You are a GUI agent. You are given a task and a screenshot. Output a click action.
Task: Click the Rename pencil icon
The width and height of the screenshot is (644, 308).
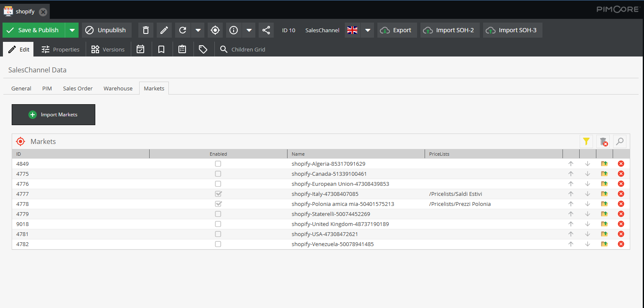pyautogui.click(x=164, y=30)
